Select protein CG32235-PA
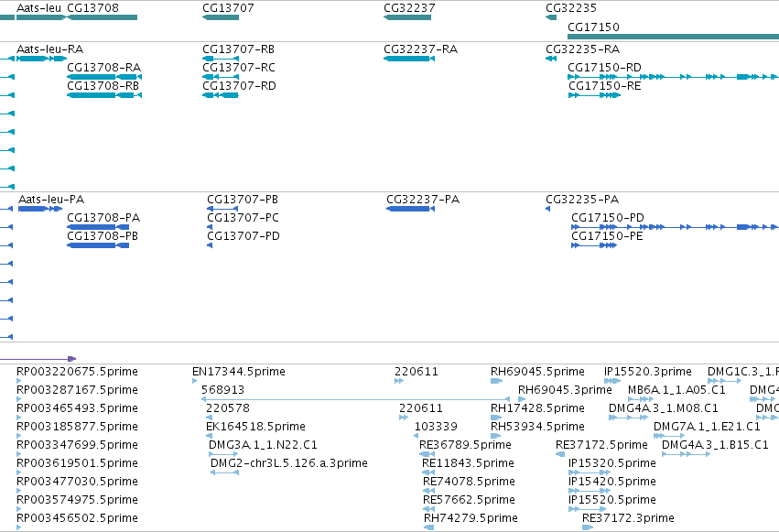 (x=548, y=209)
